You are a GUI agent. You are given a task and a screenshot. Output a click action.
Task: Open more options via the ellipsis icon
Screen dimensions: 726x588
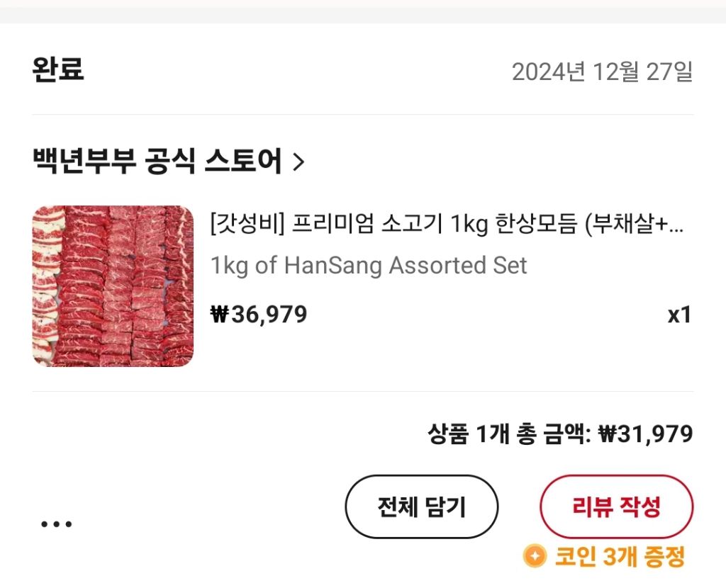click(x=57, y=524)
